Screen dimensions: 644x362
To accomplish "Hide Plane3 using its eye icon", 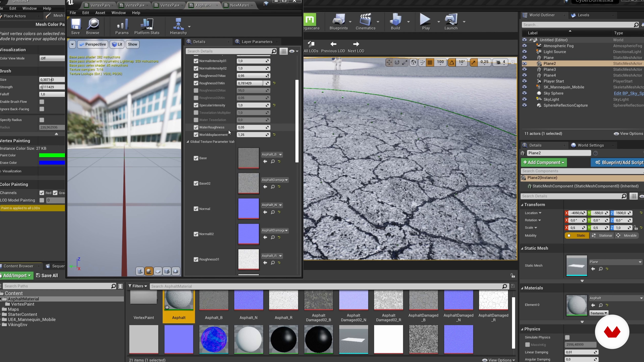I will coord(524,69).
